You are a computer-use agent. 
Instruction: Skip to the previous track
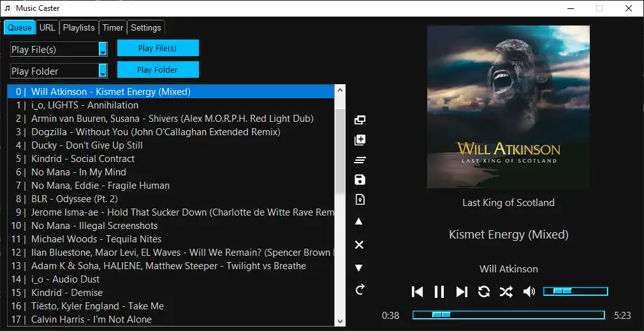tap(417, 291)
